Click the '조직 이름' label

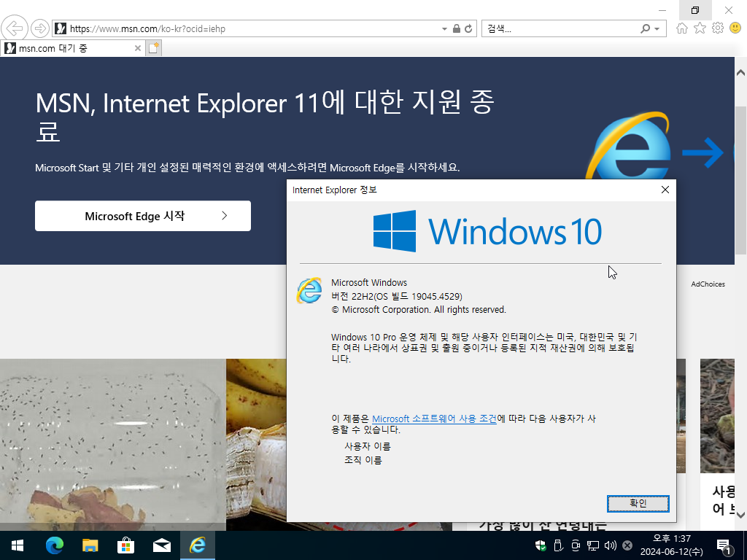pyautogui.click(x=363, y=461)
